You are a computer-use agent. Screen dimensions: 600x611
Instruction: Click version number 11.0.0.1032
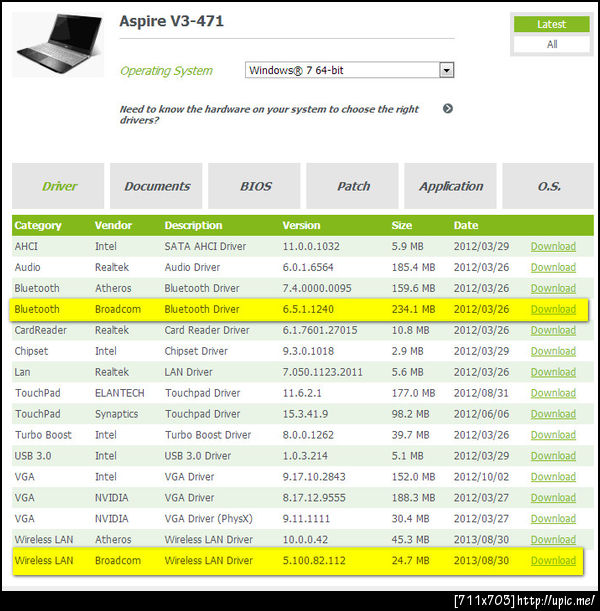click(x=311, y=246)
